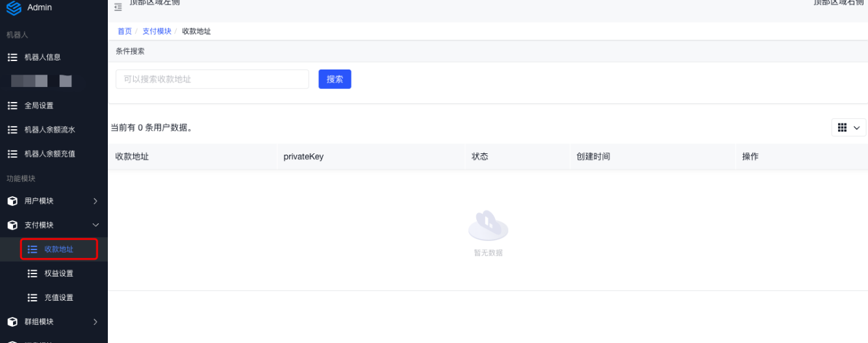Click cube icon beside 用户模块
Viewport: 868px width, 343px height.
tap(12, 201)
